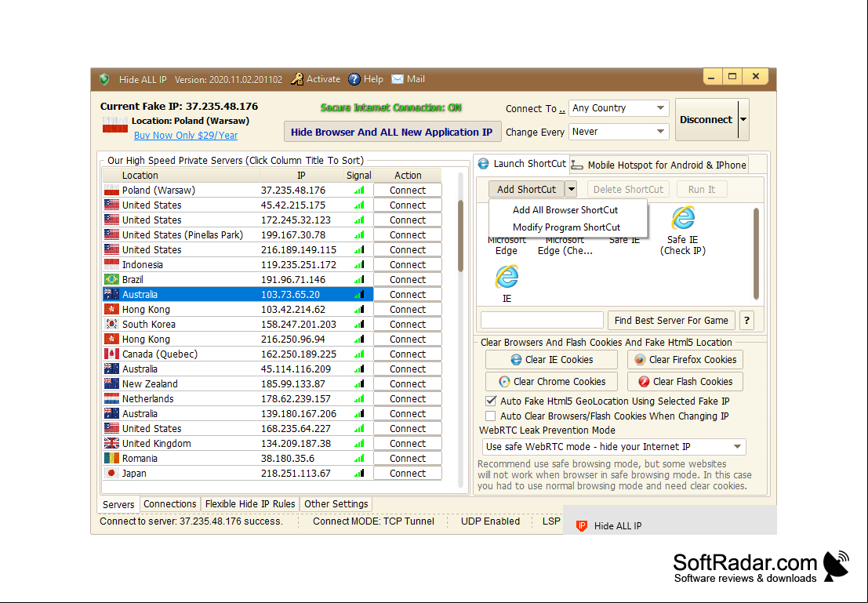Choose Add All Browser ShortCut menu item

(x=565, y=210)
